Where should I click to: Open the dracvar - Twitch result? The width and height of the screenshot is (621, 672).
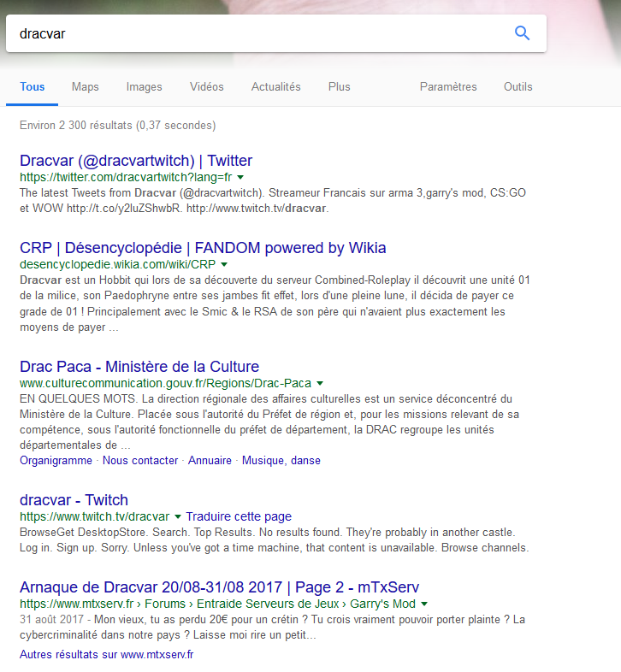pyautogui.click(x=74, y=500)
